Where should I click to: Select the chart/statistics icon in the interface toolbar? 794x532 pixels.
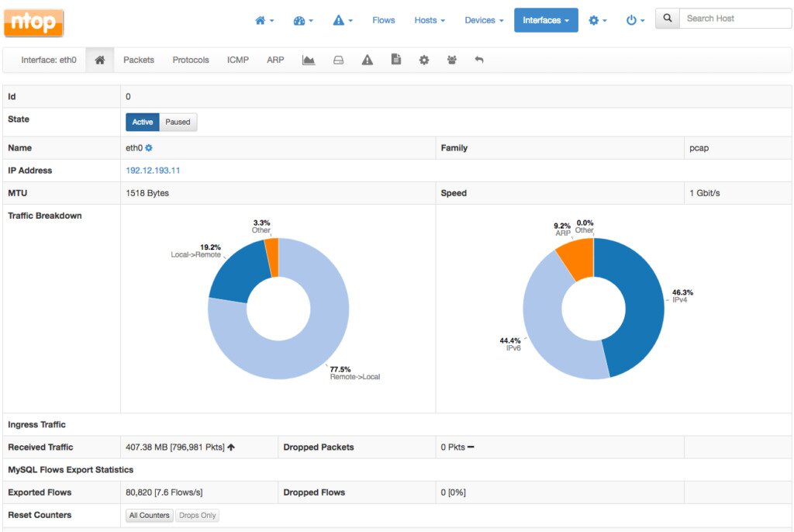[x=309, y=60]
